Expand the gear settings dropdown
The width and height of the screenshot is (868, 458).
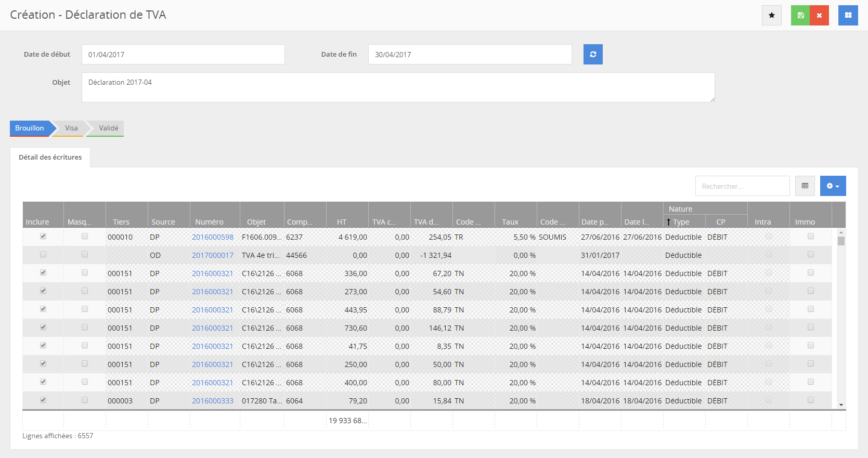click(833, 186)
